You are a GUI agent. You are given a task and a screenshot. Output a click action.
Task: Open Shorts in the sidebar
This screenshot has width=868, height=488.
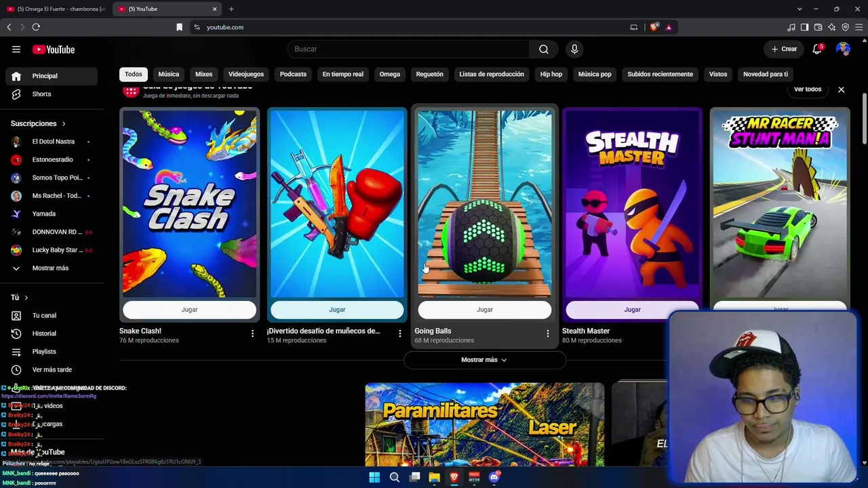tap(52, 94)
